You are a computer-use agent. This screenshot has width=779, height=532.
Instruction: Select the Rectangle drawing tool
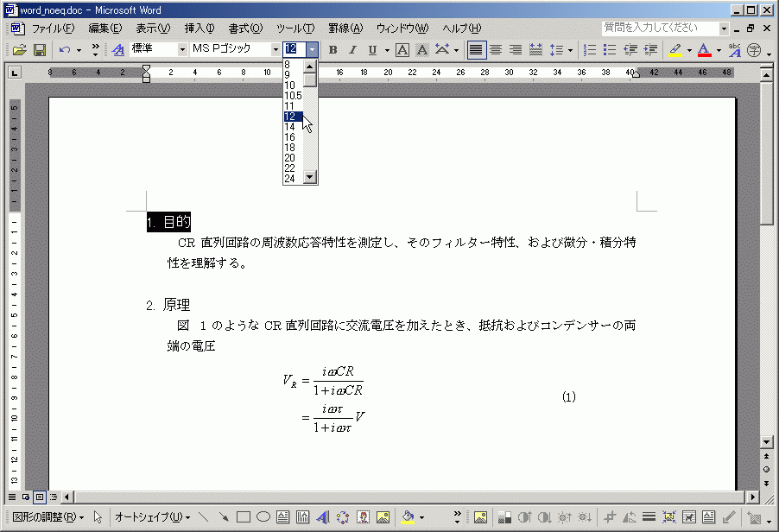[x=244, y=517]
